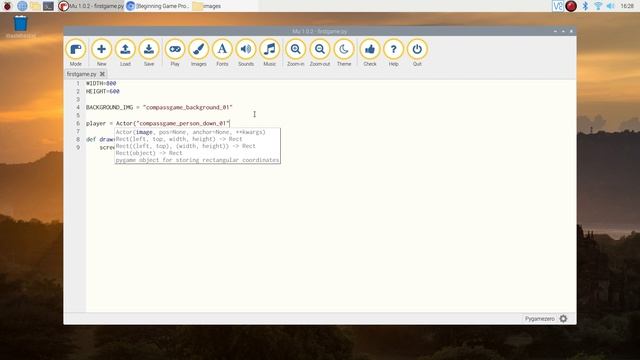Click the Load file button
The image size is (640, 360).
tap(125, 53)
